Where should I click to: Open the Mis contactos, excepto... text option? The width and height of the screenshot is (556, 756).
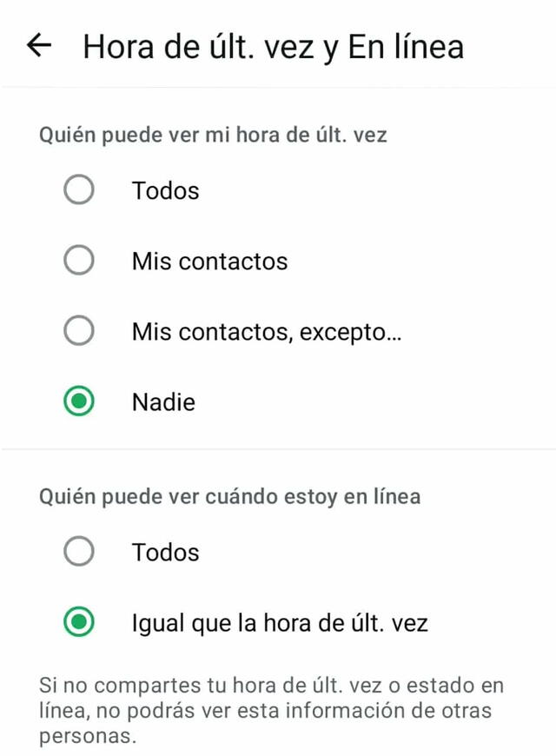coord(266,331)
